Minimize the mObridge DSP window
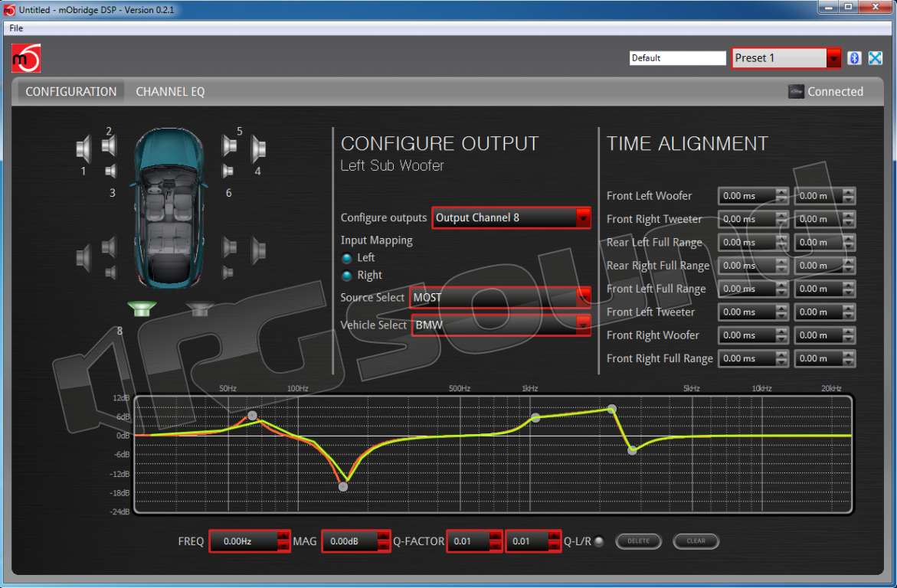Image resolution: width=897 pixels, height=588 pixels. [828, 7]
